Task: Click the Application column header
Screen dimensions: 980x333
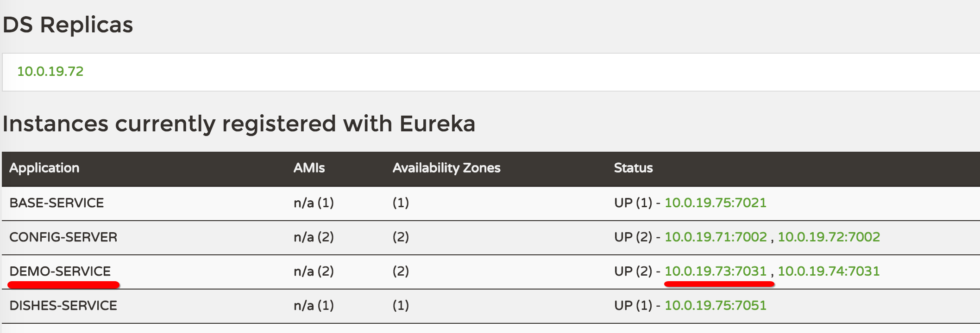Action: click(x=44, y=168)
